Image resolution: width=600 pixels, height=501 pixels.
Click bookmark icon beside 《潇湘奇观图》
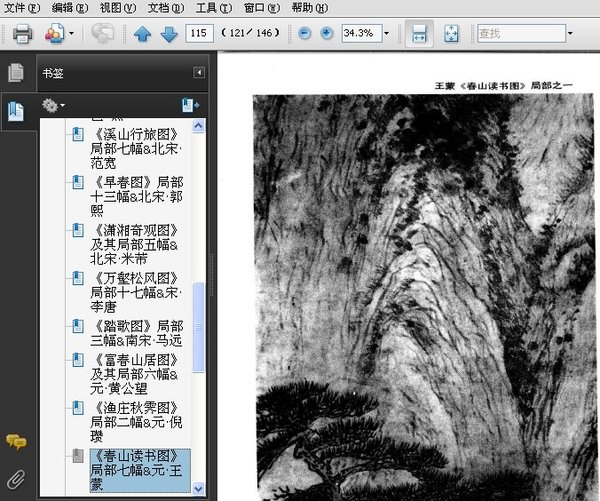tap(78, 230)
